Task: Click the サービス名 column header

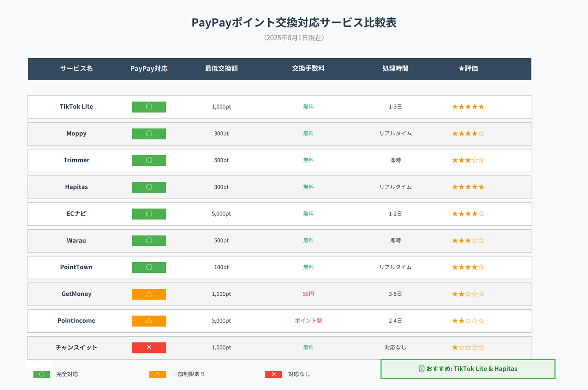Action: [x=77, y=69]
